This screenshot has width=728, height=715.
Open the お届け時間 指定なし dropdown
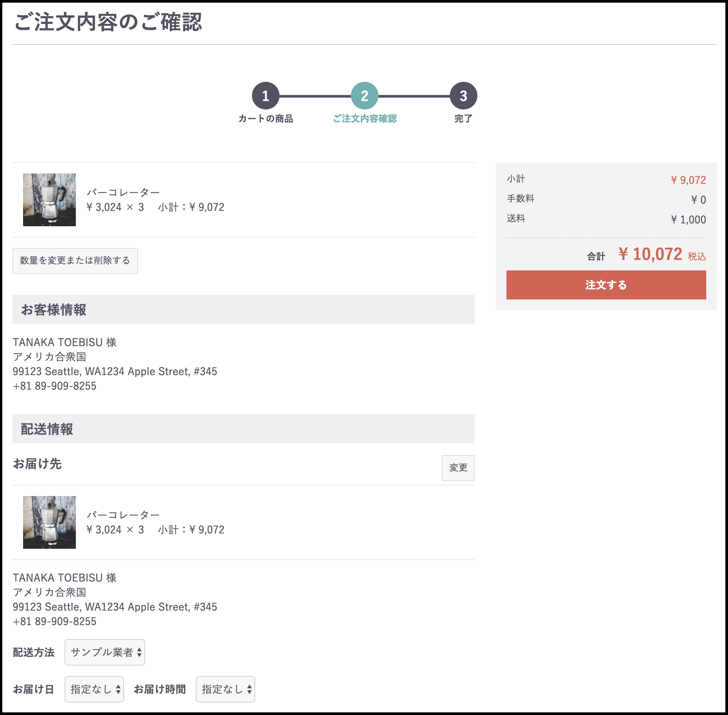[225, 689]
